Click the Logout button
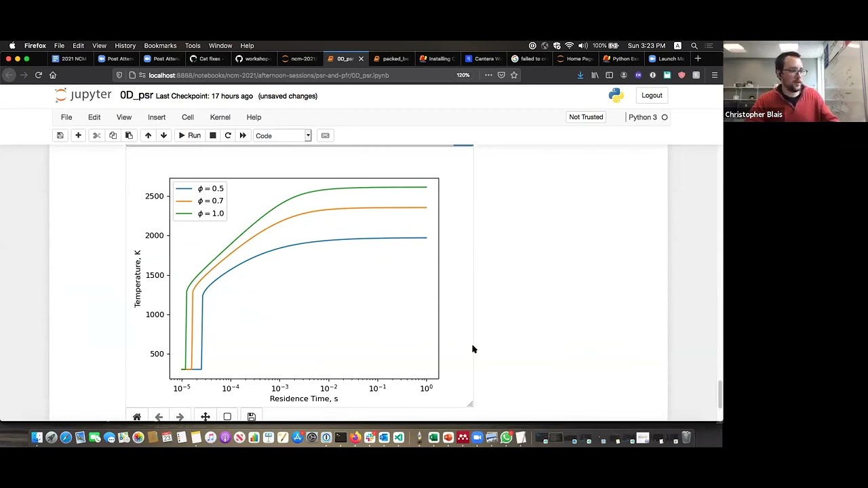The height and width of the screenshot is (488, 868). (x=651, y=95)
